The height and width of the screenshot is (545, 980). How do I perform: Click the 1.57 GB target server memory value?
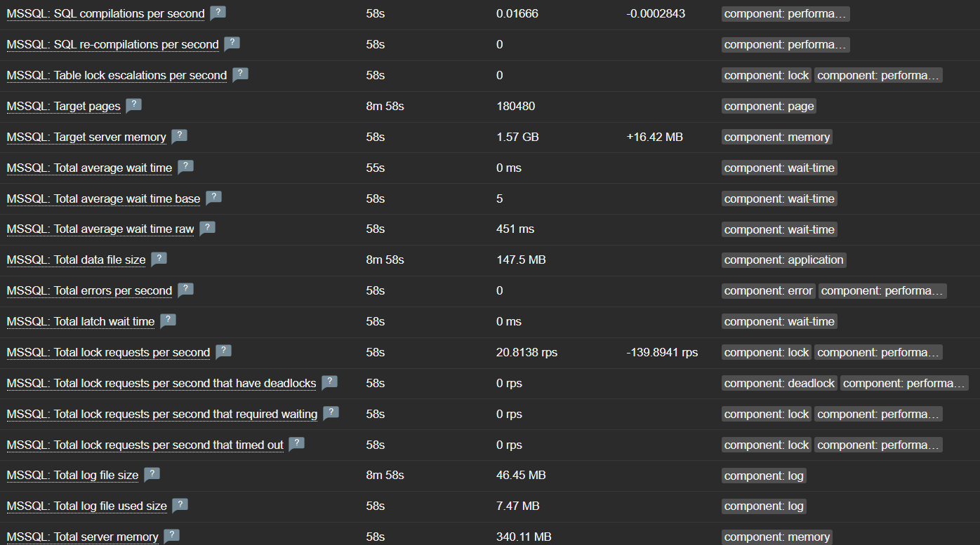click(x=517, y=137)
